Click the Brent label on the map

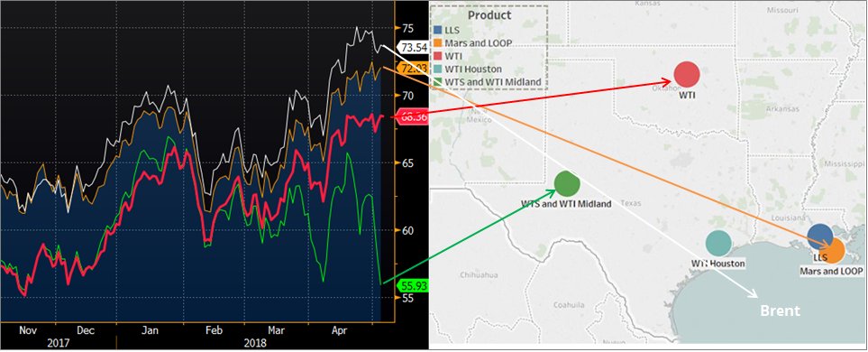point(780,310)
